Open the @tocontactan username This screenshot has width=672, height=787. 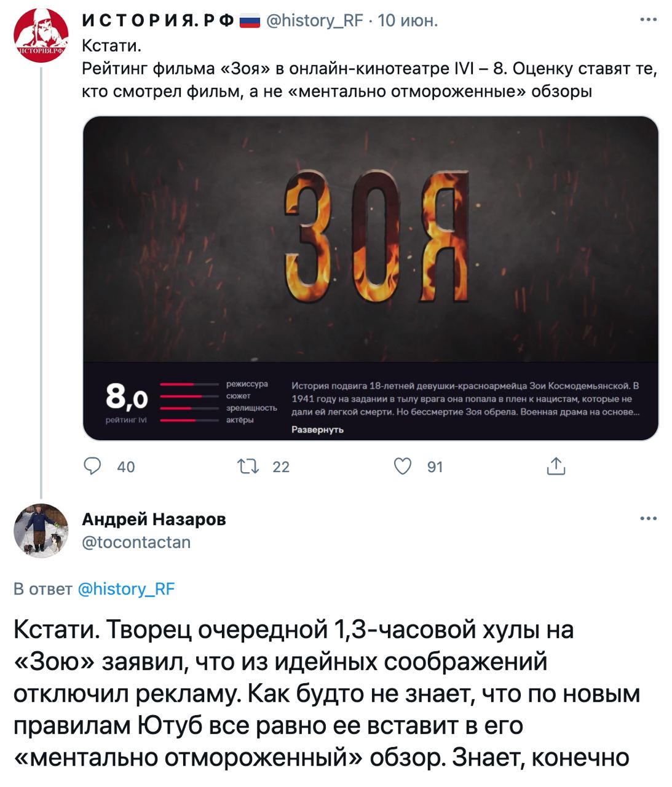coord(136,542)
